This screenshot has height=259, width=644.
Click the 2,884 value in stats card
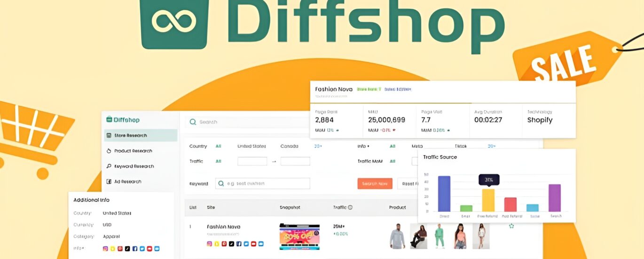click(324, 120)
